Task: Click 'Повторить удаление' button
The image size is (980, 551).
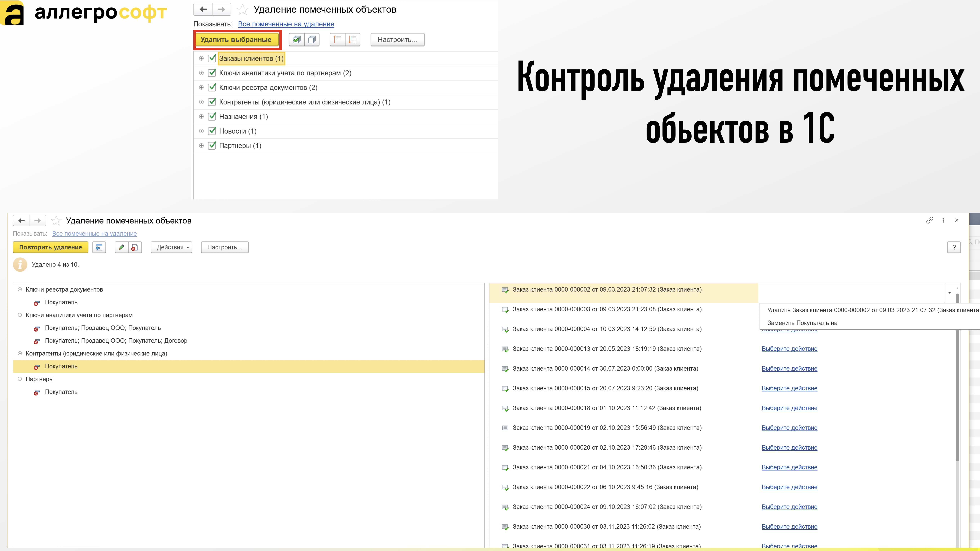Action: (x=51, y=247)
